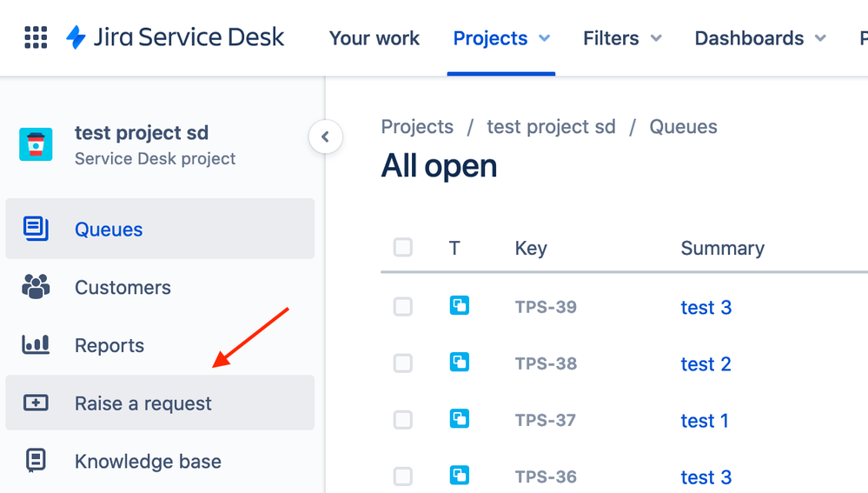This screenshot has width=868, height=493.
Task: Click the Knowledge base icon
Action: [x=36, y=460]
